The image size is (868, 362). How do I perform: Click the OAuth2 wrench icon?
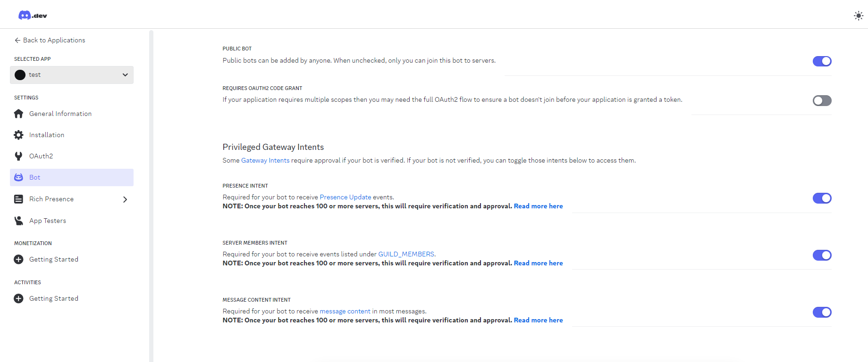tap(18, 156)
